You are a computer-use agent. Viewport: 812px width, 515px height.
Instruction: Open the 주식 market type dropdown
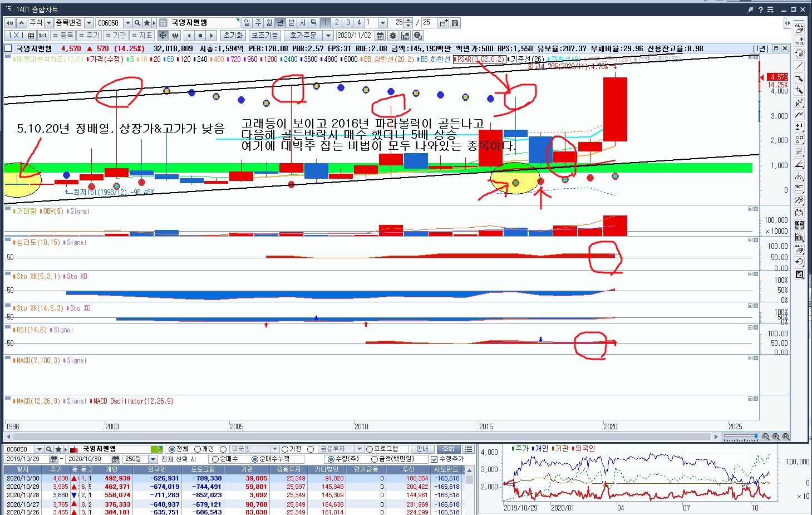coord(49,23)
